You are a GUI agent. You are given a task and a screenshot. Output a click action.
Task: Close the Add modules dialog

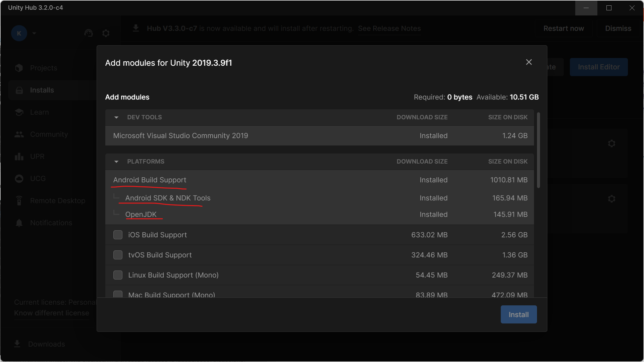coord(529,62)
